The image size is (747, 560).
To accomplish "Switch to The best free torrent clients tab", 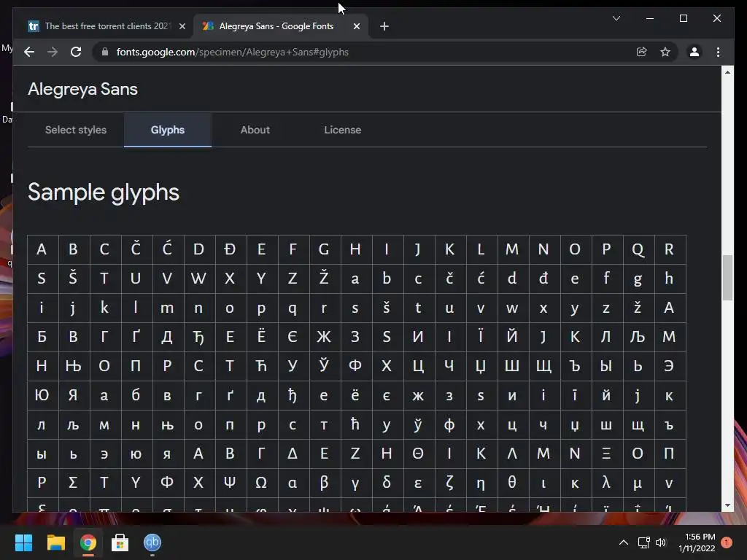I will (107, 26).
